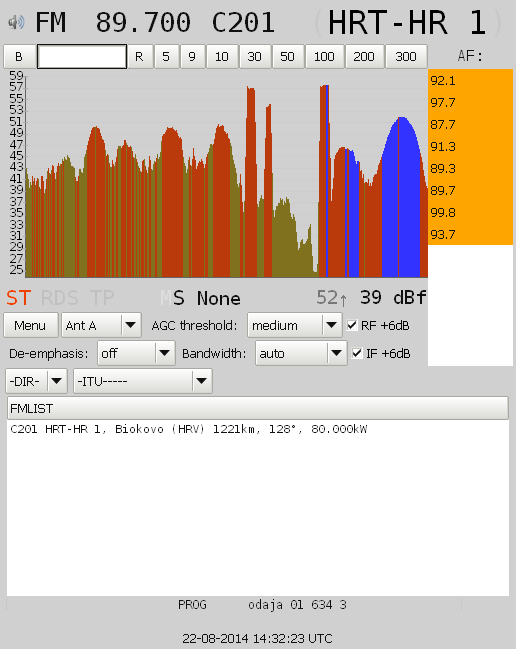Select the 30 step button
Image resolution: width=516 pixels, height=649 pixels.
[254, 56]
